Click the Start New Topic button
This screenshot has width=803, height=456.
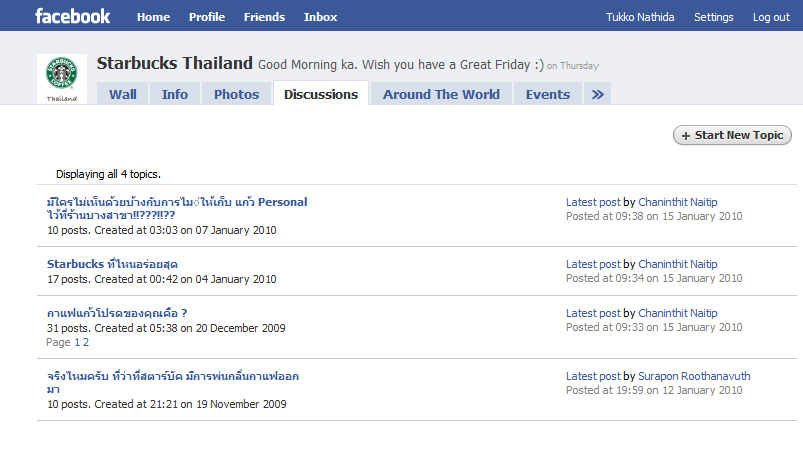732,135
